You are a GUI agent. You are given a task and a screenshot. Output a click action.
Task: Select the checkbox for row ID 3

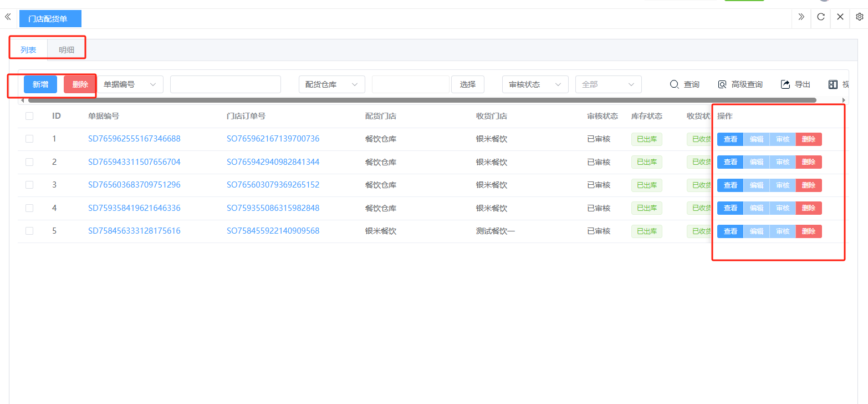(29, 185)
